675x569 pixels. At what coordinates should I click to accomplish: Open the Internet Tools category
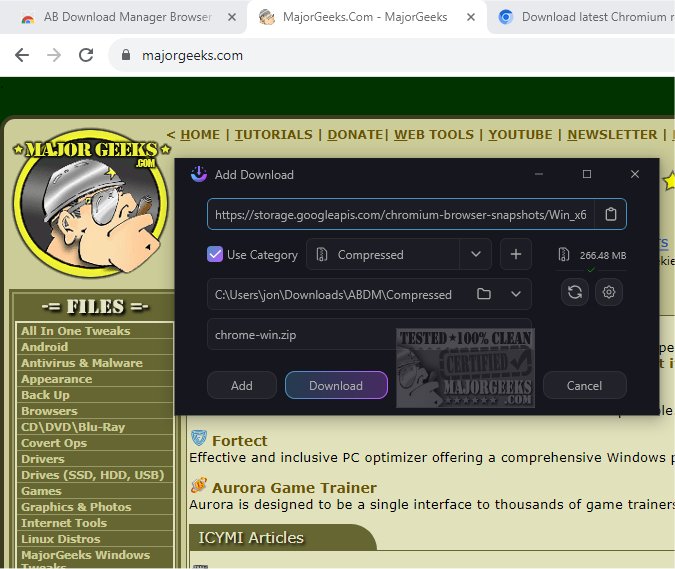coord(64,523)
